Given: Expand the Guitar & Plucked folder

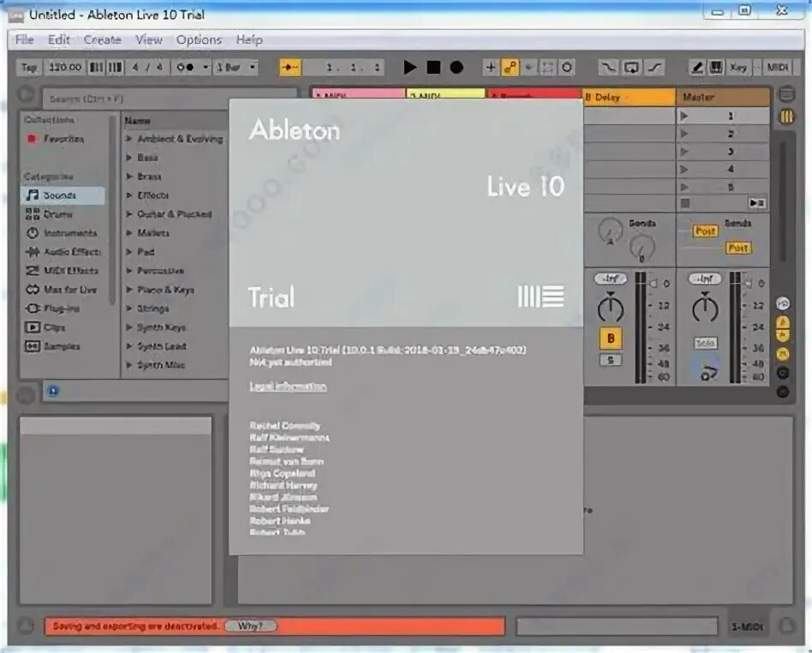Looking at the screenshot, I should (129, 214).
